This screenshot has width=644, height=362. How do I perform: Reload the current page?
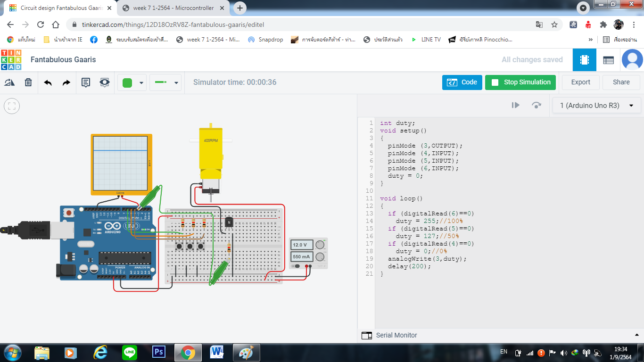click(x=41, y=25)
